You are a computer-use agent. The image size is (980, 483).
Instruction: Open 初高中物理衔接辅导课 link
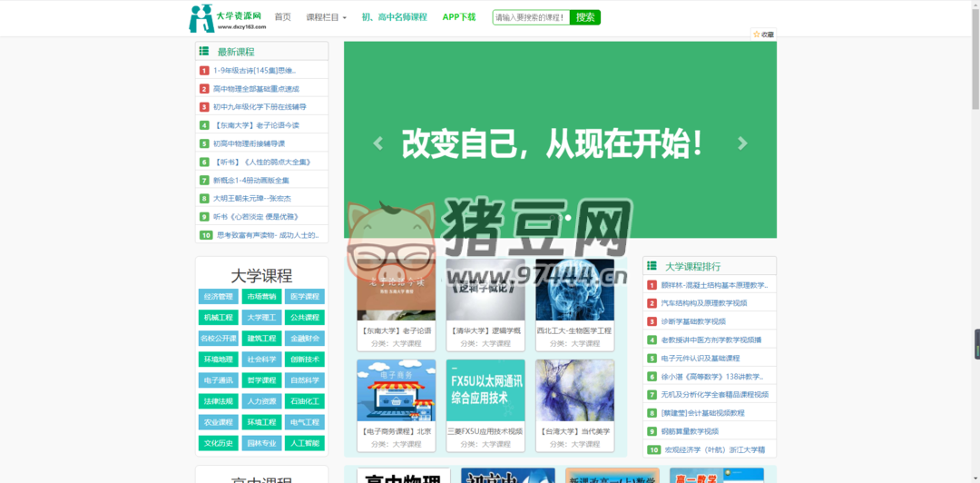[x=249, y=143]
